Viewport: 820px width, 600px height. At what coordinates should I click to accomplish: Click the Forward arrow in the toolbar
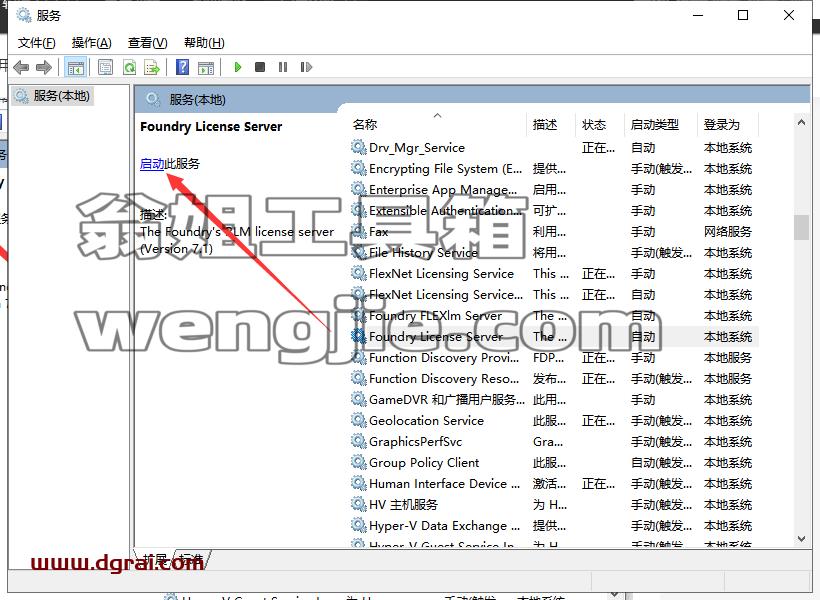coord(44,67)
